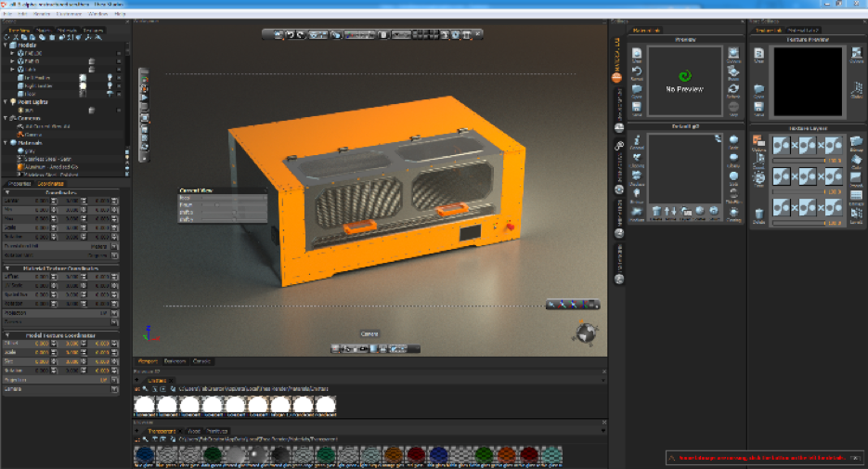The height and width of the screenshot is (469, 868).
Task: Switch to the Properties tab
Action: [x=19, y=183]
